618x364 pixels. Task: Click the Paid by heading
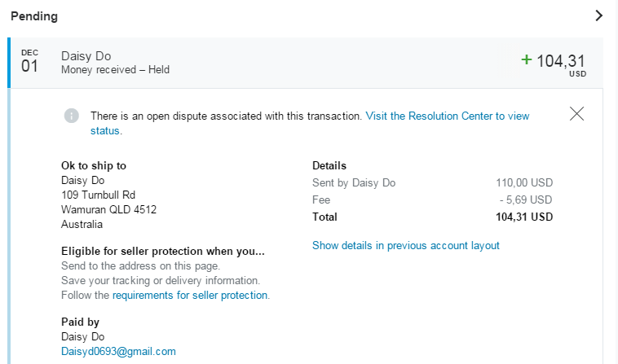80,322
